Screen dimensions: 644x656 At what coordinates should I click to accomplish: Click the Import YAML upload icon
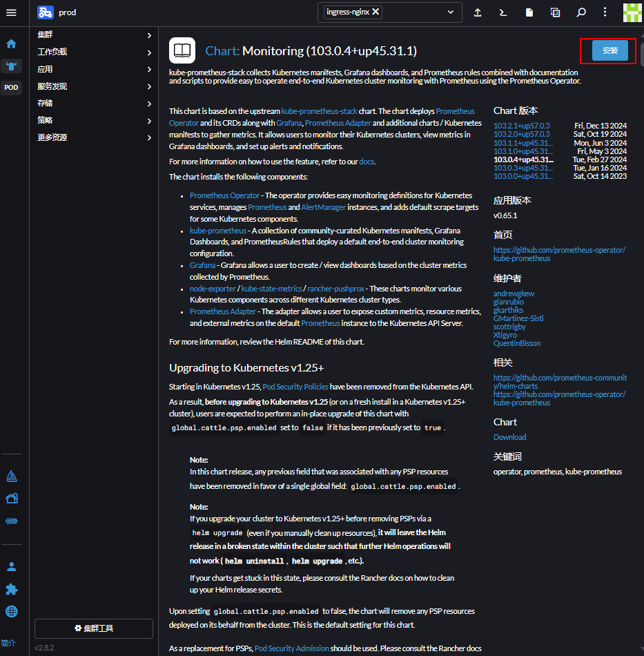[478, 12]
